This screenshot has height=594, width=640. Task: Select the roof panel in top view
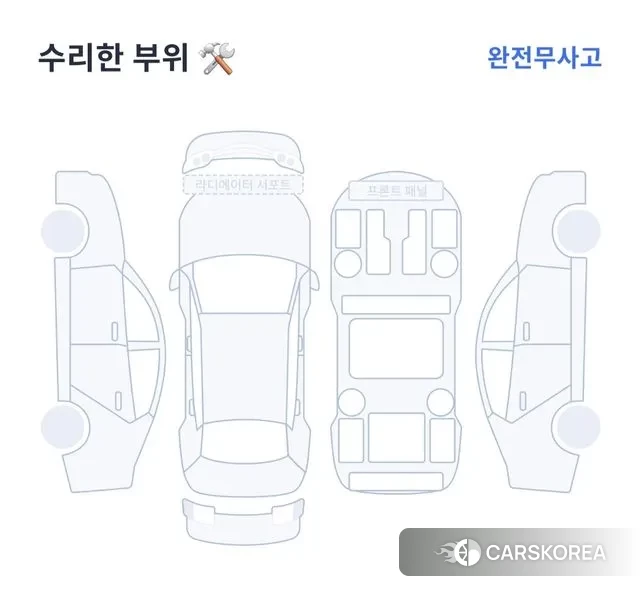coord(244,367)
